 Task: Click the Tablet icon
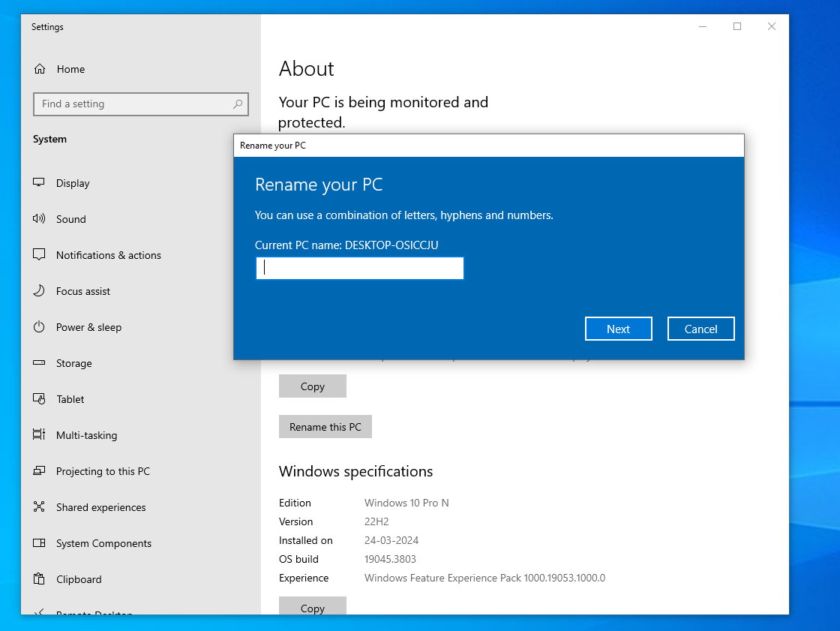(x=39, y=399)
